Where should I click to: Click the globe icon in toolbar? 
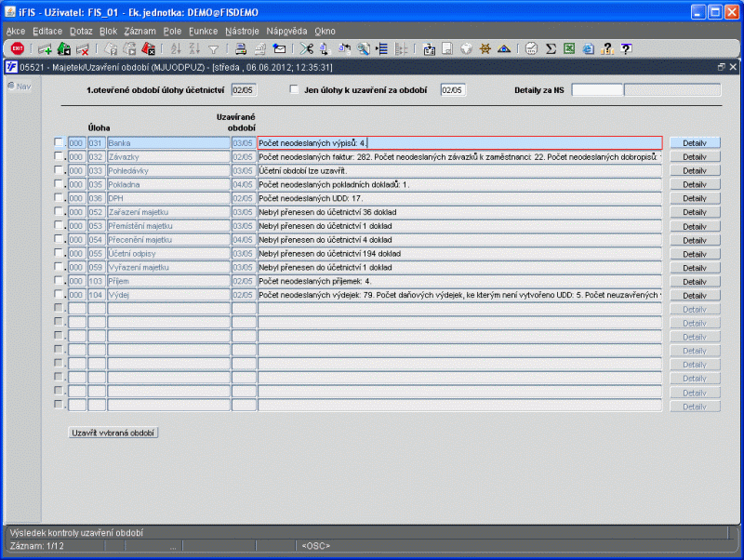pos(467,48)
